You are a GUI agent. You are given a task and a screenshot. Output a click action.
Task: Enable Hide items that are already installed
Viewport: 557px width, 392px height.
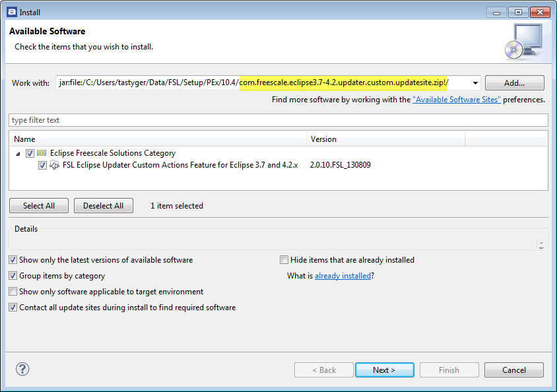[284, 259]
